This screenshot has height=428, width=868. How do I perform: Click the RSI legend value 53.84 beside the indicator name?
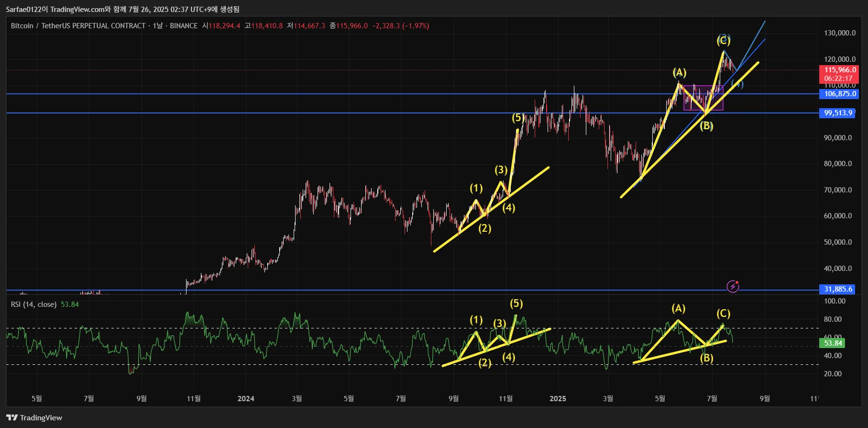pyautogui.click(x=70, y=304)
